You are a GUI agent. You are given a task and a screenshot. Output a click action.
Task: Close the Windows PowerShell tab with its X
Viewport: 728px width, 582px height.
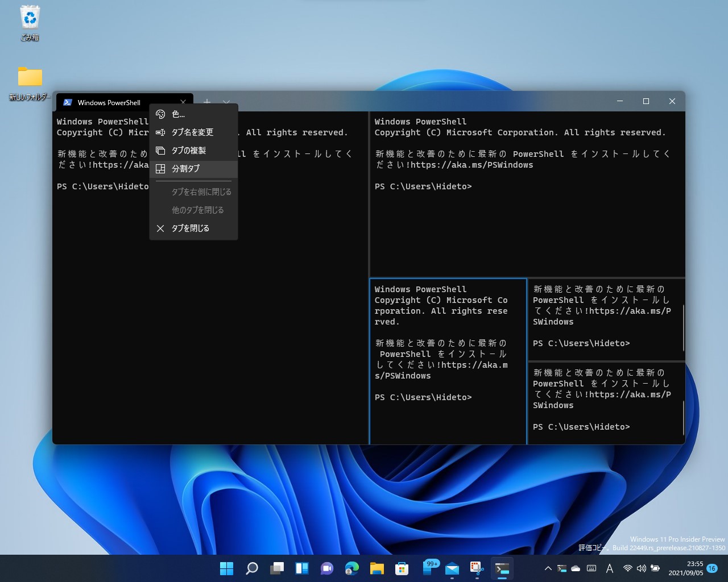183,102
